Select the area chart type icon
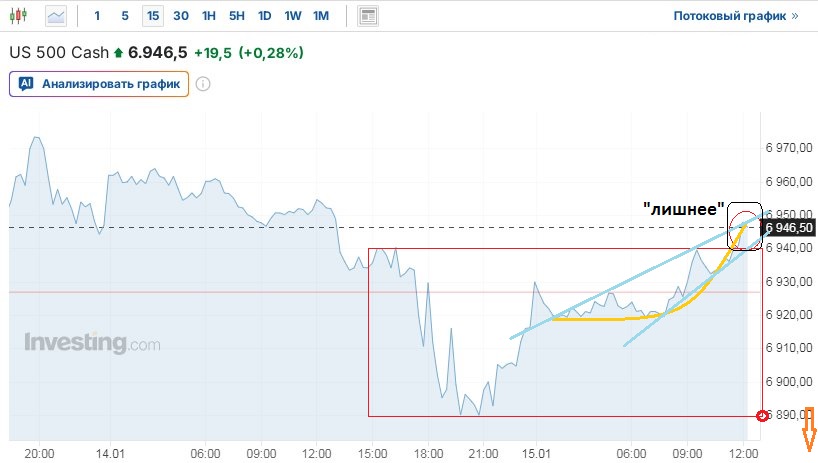The image size is (818, 463). [x=57, y=16]
